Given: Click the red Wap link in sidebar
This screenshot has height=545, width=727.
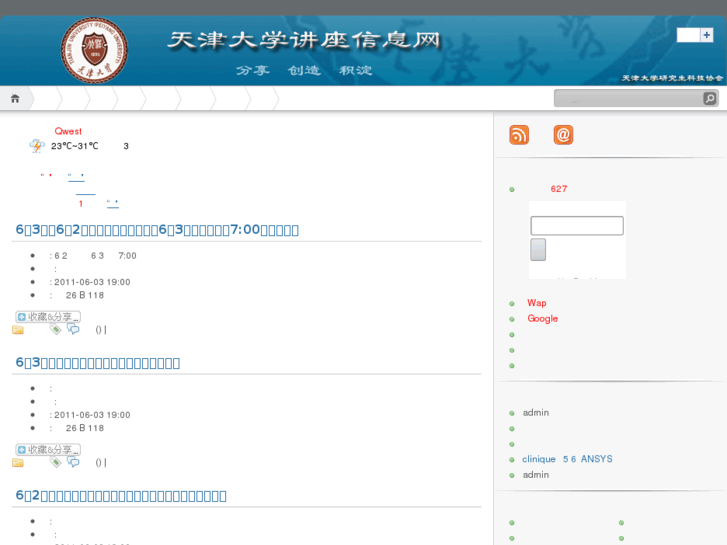Looking at the screenshot, I should [x=536, y=303].
